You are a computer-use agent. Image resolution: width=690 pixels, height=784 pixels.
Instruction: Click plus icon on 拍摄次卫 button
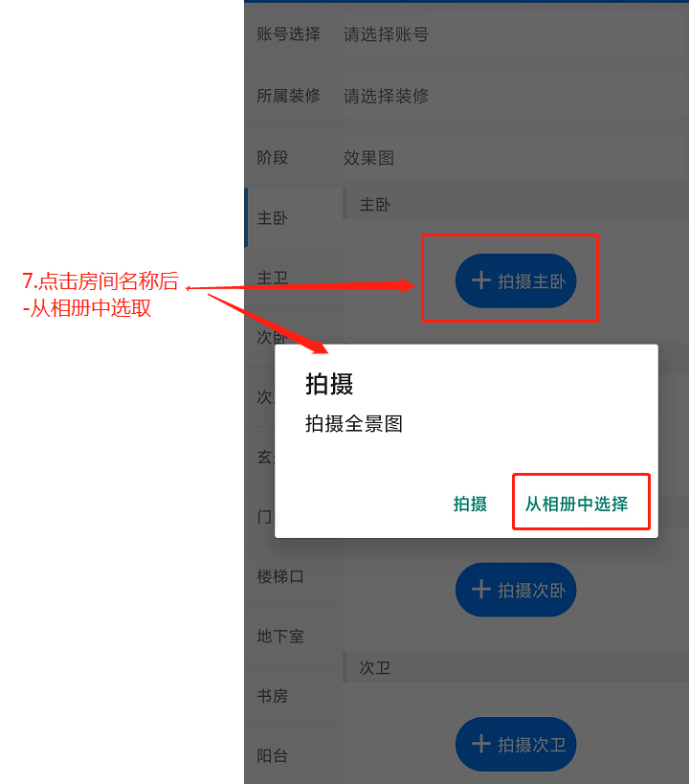481,744
